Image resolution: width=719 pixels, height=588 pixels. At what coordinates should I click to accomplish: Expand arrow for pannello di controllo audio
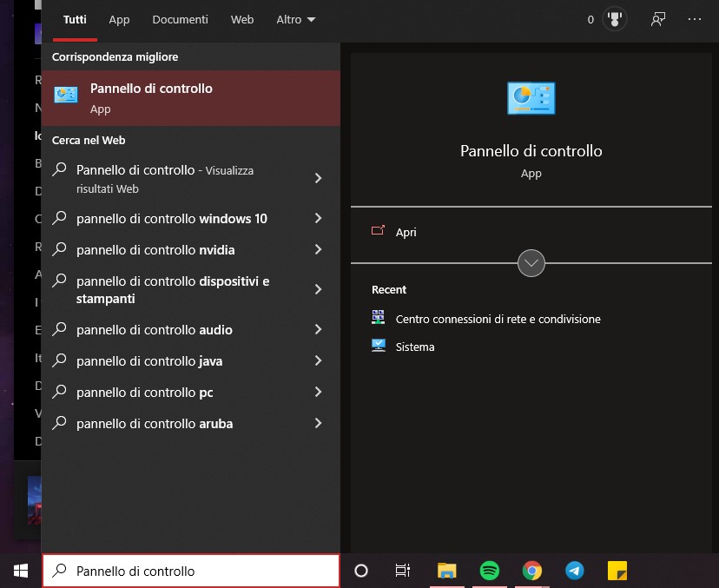click(x=318, y=330)
